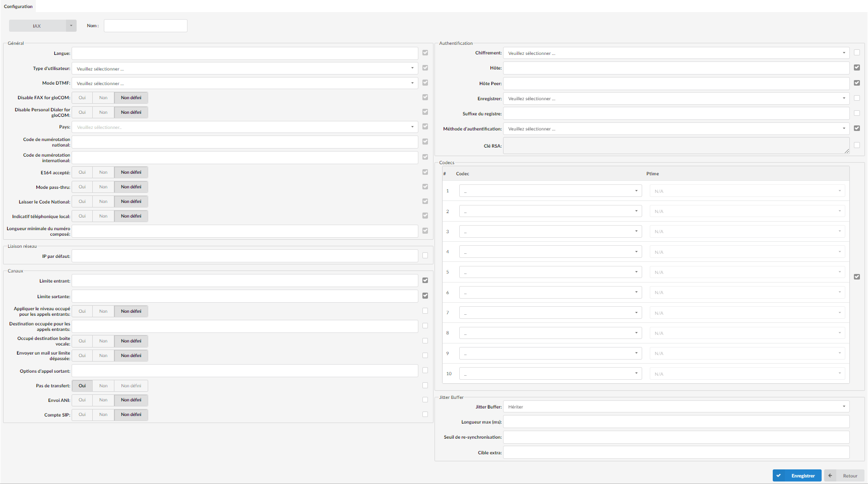Open Codec dropdown in row 3
Viewport: 868px width, 484px height.
(550, 232)
